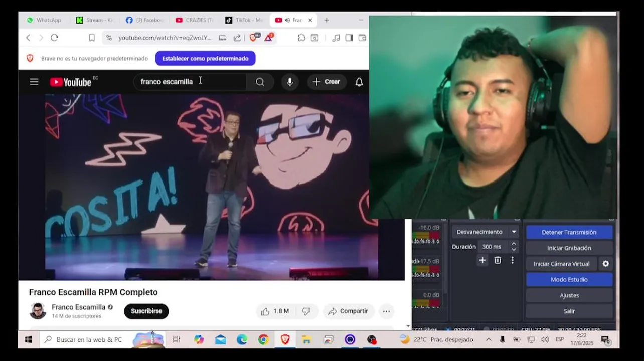Switch to the Stream Kick tab
Screen dimensions: 644x361
point(95,20)
